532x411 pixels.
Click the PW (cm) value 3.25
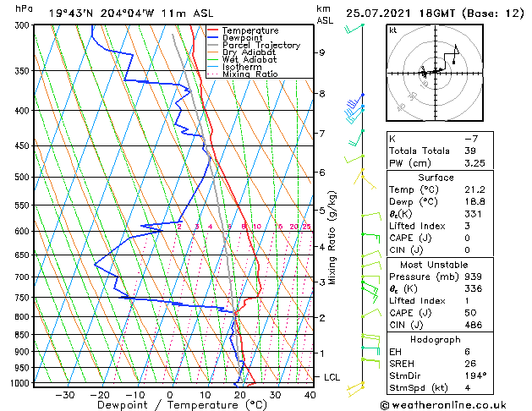(474, 163)
